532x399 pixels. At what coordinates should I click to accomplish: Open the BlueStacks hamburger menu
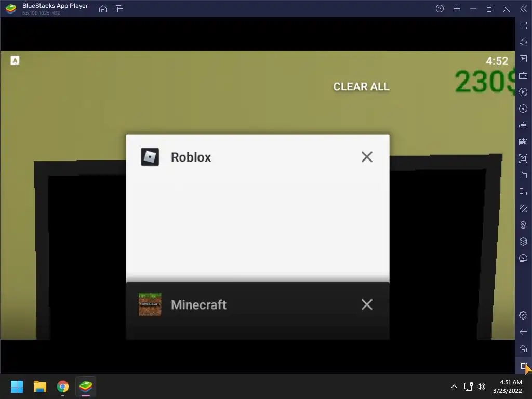[x=457, y=9]
